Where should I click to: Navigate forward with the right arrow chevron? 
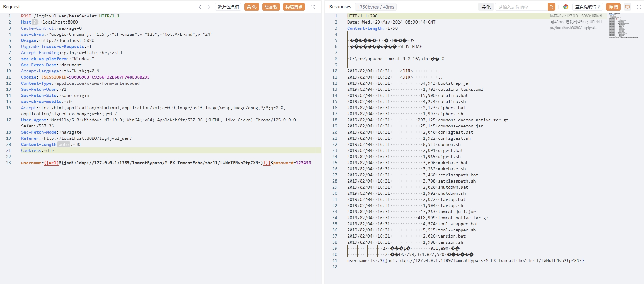[x=209, y=6]
